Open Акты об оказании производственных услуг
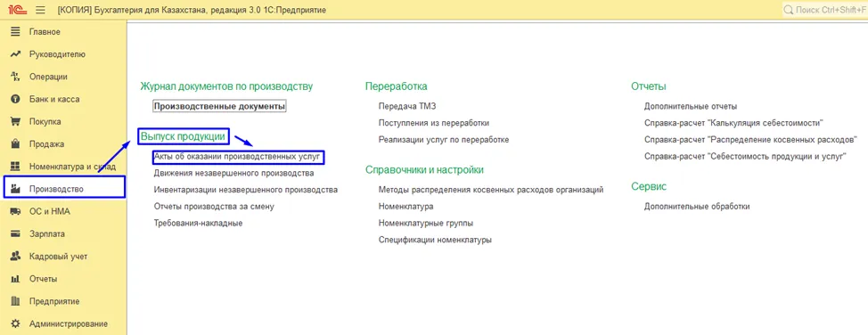This screenshot has width=868, height=335. click(237, 157)
